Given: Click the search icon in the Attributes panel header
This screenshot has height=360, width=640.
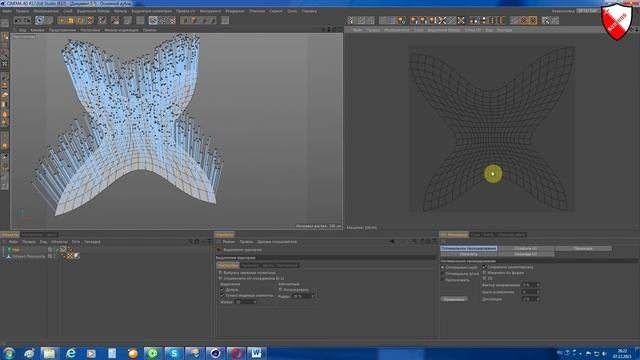Looking at the screenshot, I should (414, 241).
